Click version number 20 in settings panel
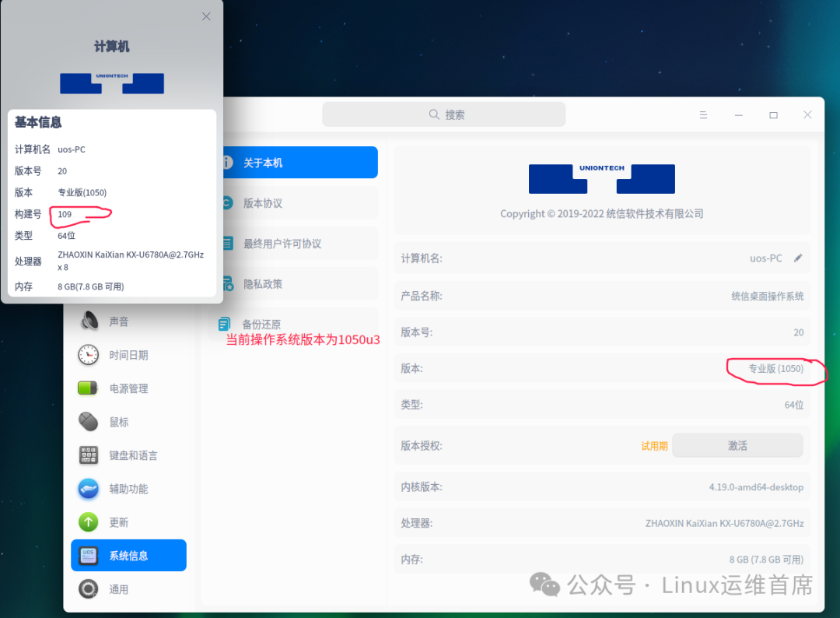The height and width of the screenshot is (618, 840). [x=798, y=332]
